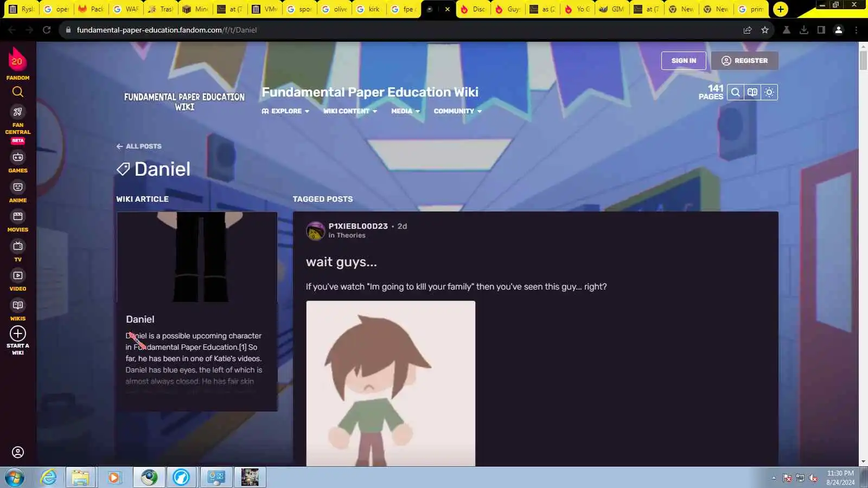868x488 pixels.
Task: Launch Internet Explorer from the taskbar
Action: (x=49, y=477)
